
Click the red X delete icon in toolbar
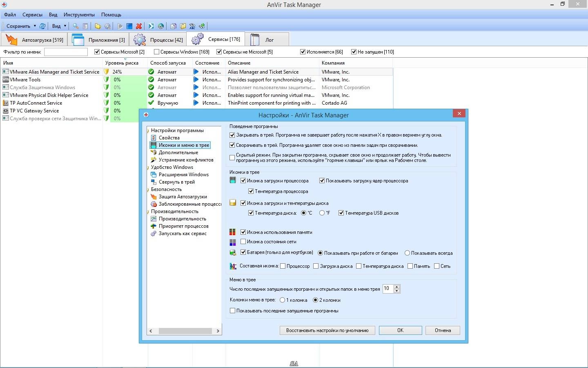(x=139, y=26)
